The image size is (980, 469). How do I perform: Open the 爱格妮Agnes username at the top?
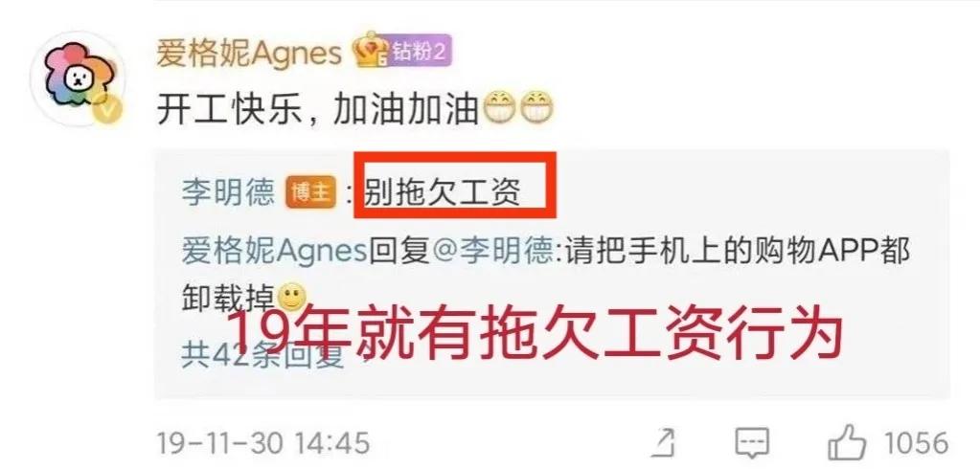(249, 53)
